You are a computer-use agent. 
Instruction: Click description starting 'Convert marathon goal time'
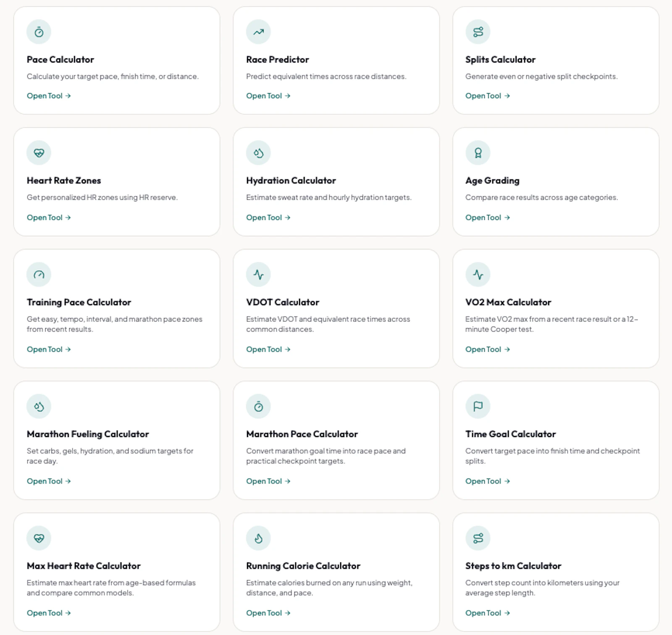click(326, 456)
